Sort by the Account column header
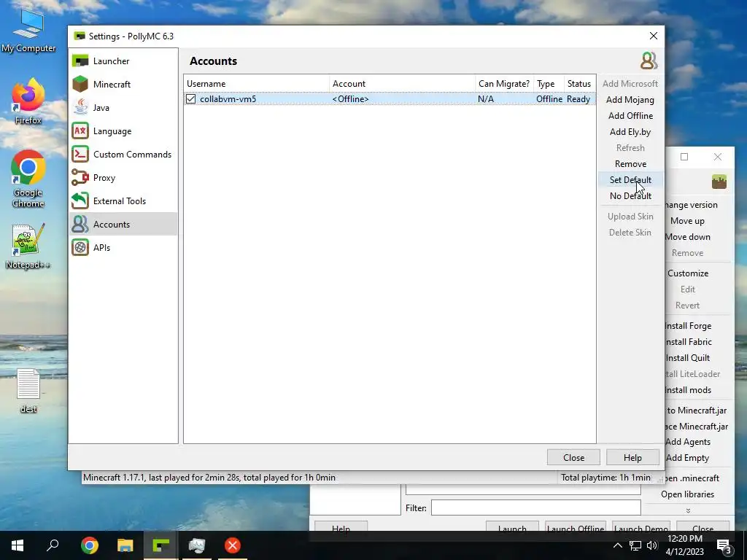747x560 pixels. pyautogui.click(x=402, y=84)
